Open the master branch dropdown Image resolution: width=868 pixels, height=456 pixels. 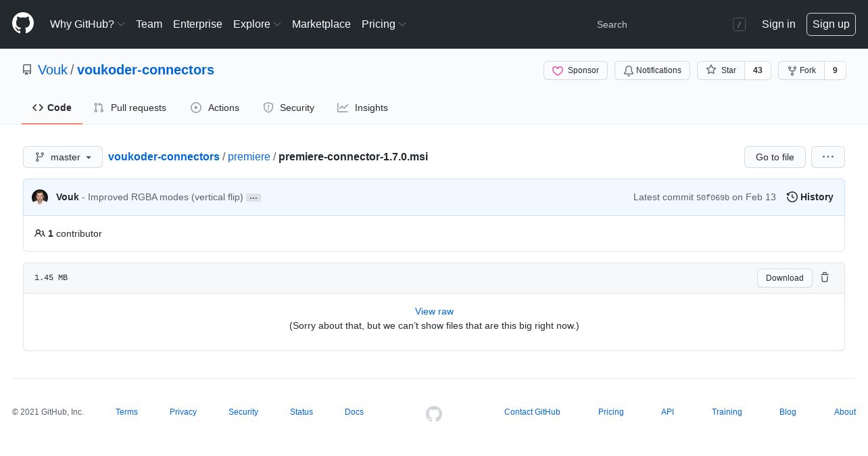[x=63, y=157]
